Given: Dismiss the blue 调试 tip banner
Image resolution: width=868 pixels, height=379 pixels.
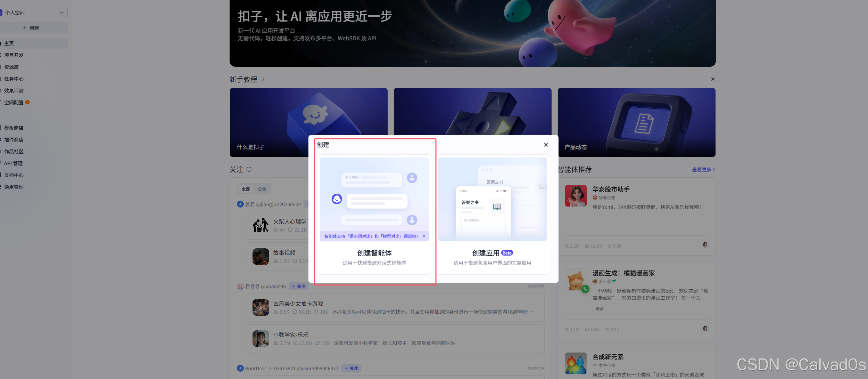Looking at the screenshot, I should pyautogui.click(x=424, y=236).
